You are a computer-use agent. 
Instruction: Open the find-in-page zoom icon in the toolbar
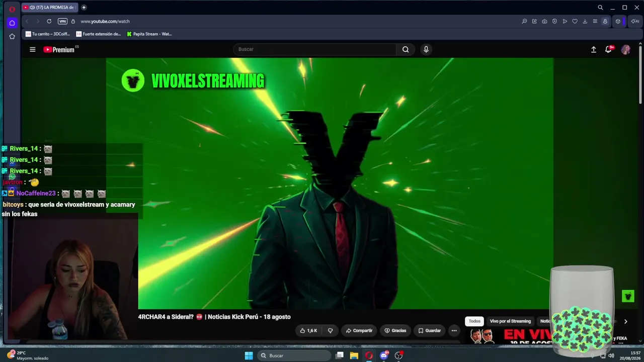524,21
